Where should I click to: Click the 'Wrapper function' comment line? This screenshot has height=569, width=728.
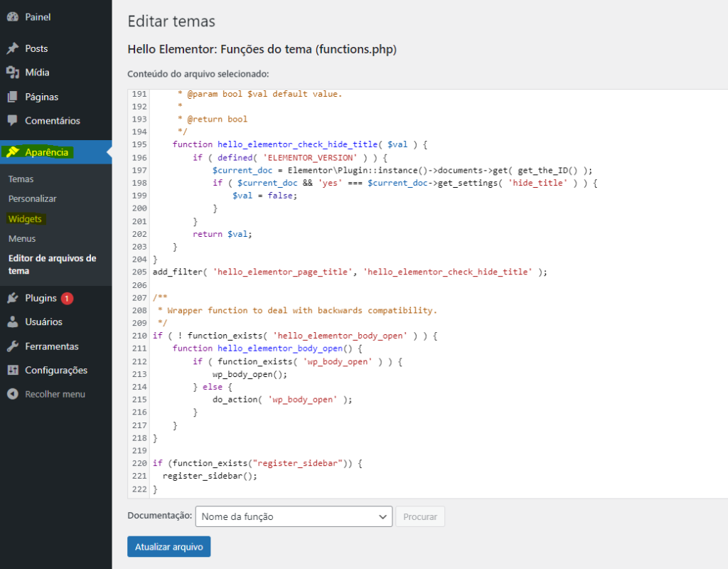tap(298, 310)
